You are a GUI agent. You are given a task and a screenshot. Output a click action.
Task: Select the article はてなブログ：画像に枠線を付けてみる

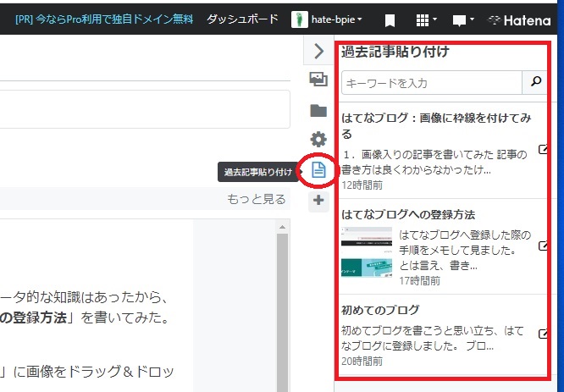(x=436, y=125)
